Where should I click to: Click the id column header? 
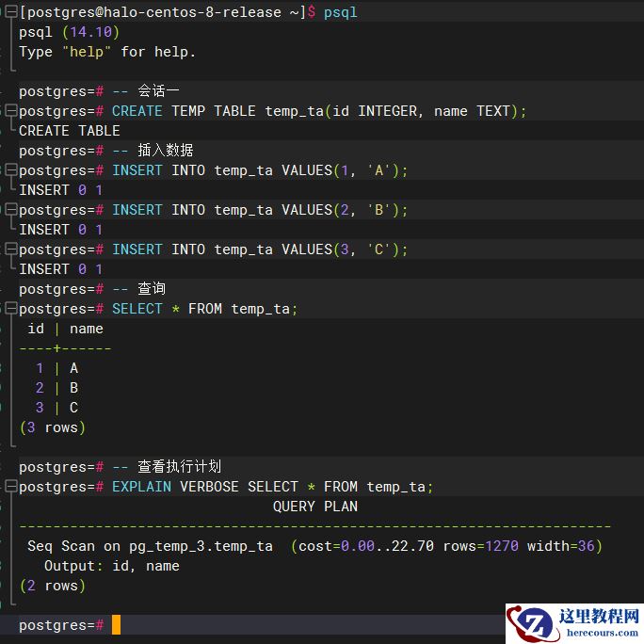36,329
